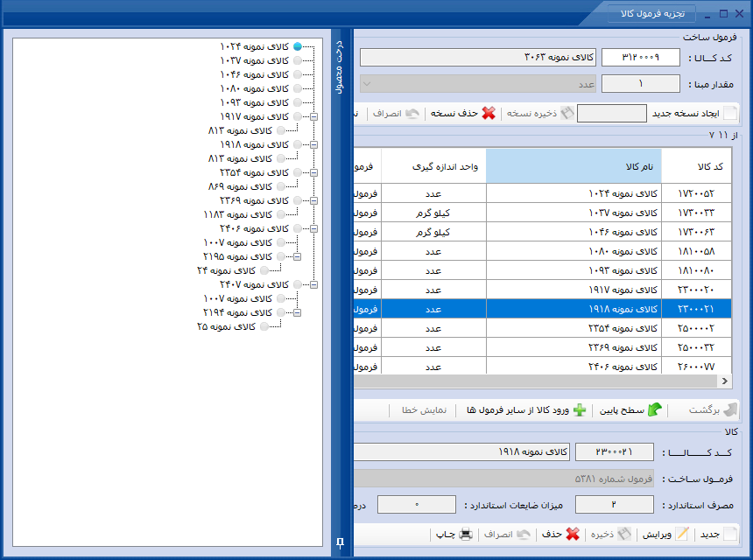
Task: Click the درخت محصول vertical tab
Action: pos(339,67)
